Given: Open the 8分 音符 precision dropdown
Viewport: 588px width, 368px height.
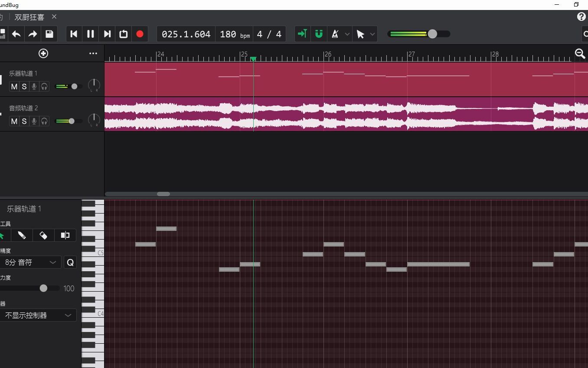Looking at the screenshot, I should coord(29,262).
